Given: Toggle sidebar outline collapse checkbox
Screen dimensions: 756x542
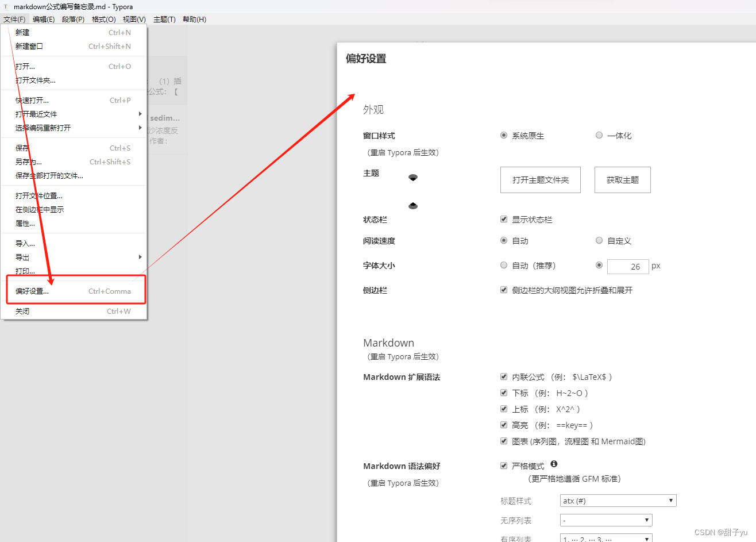Looking at the screenshot, I should point(504,290).
